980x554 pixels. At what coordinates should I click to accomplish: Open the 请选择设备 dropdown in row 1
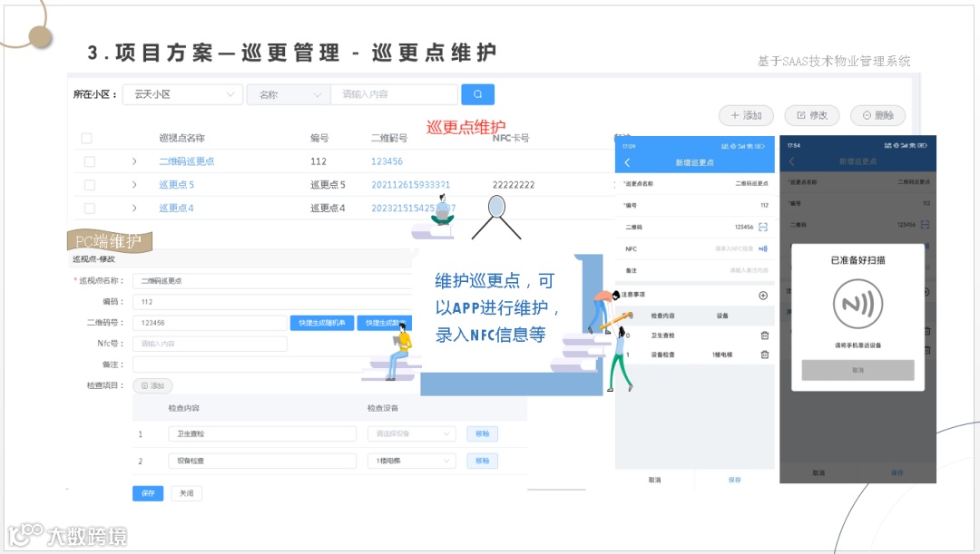(411, 434)
